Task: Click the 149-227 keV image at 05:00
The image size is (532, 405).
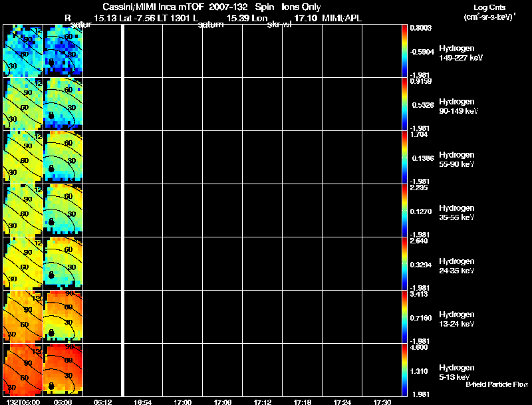Action: (x=23, y=51)
